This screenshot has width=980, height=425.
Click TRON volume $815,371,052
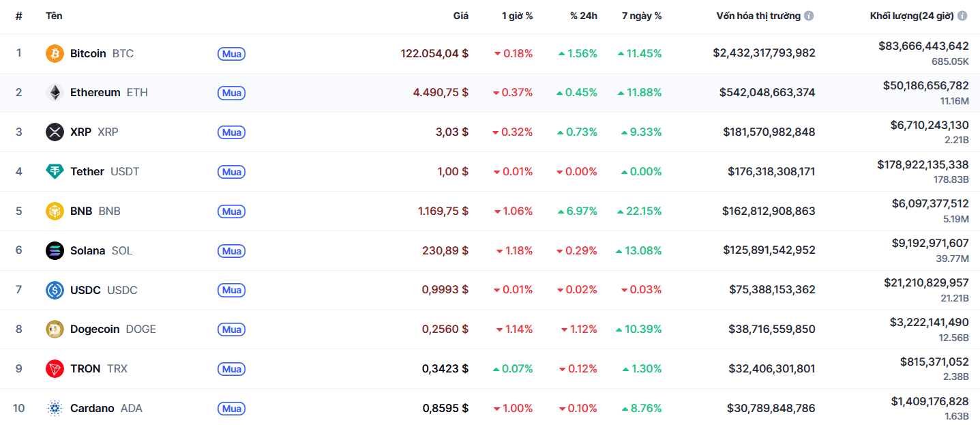pyautogui.click(x=934, y=362)
